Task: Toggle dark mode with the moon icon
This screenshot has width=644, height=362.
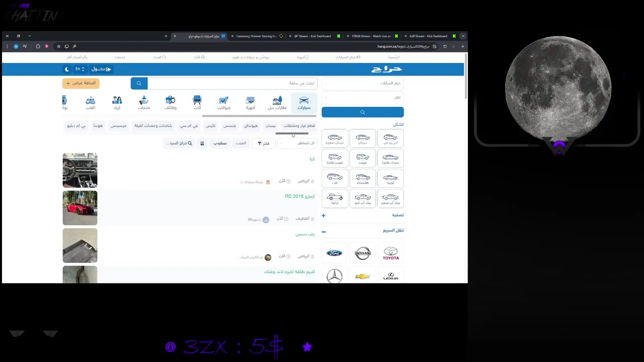Action: (x=67, y=69)
